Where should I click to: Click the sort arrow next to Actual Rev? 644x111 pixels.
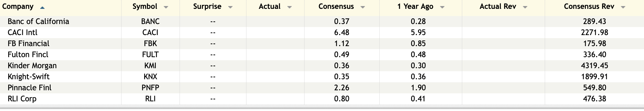(x=525, y=7)
